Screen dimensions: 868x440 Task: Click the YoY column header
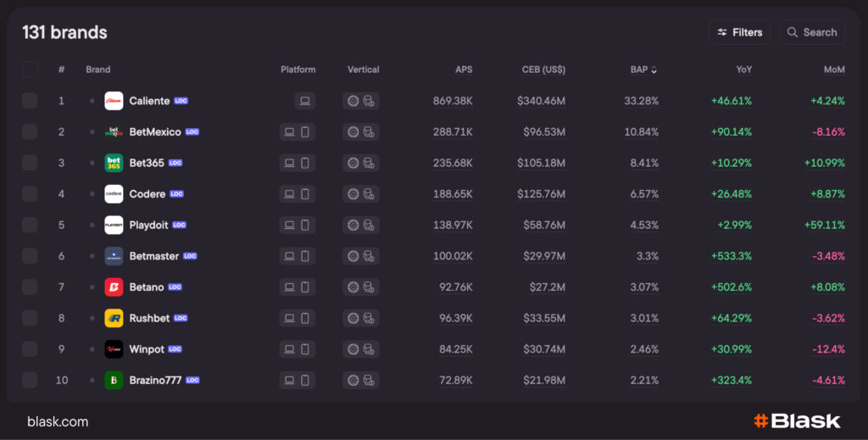tap(743, 70)
